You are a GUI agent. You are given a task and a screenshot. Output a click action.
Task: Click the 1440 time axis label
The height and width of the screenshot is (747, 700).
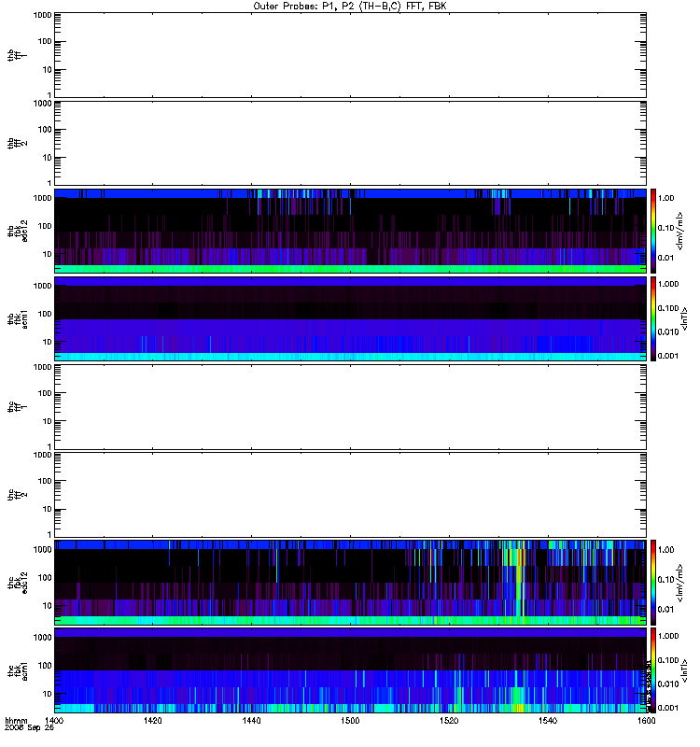click(x=251, y=720)
